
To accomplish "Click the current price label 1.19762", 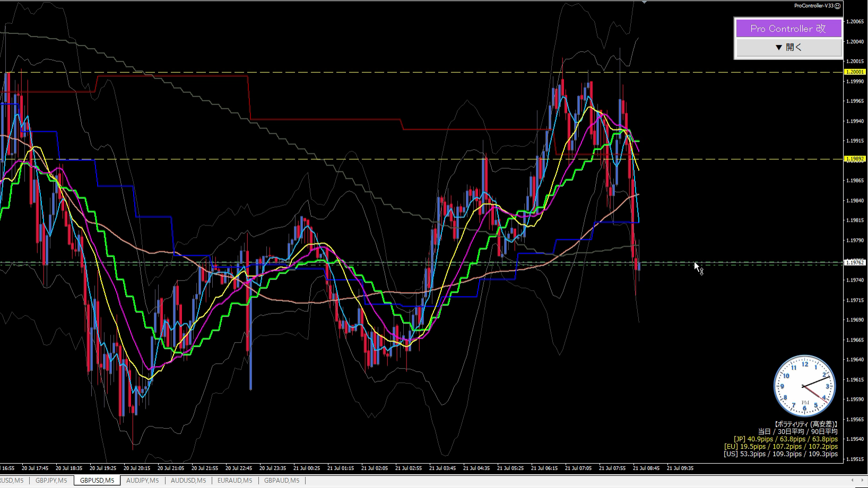I will 854,263.
